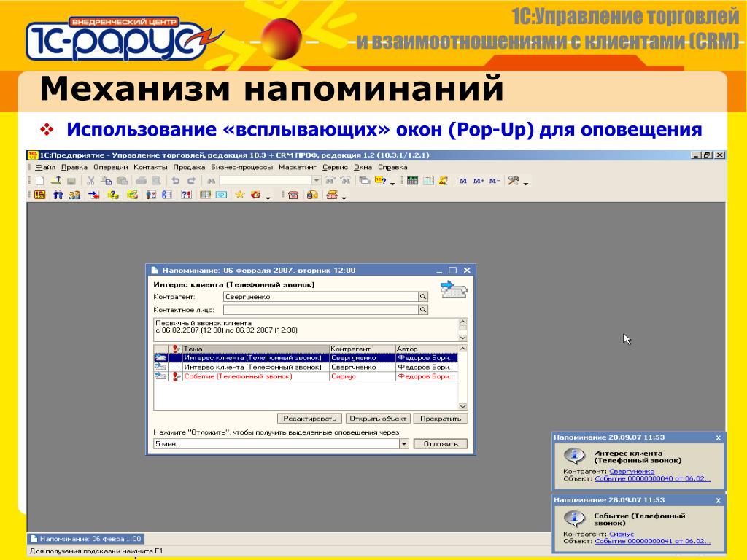Click the Тема column header

point(255,349)
